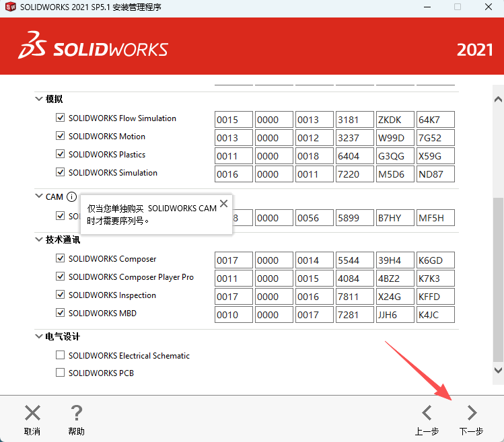Click Motion serial field 7G52

point(435,138)
